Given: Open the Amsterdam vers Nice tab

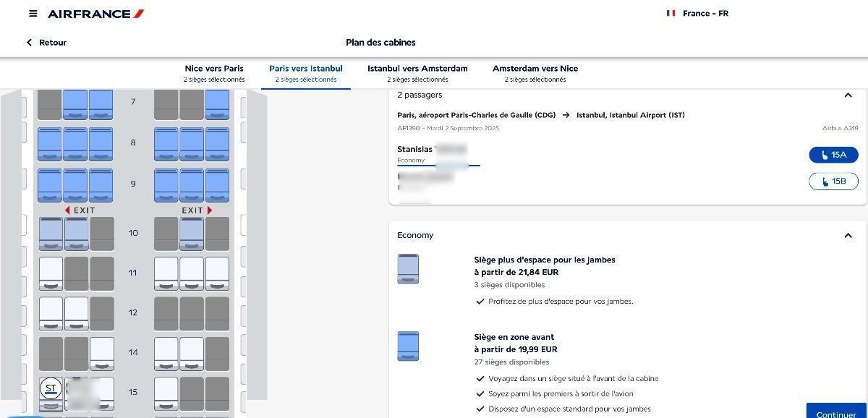Looking at the screenshot, I should click(535, 73).
